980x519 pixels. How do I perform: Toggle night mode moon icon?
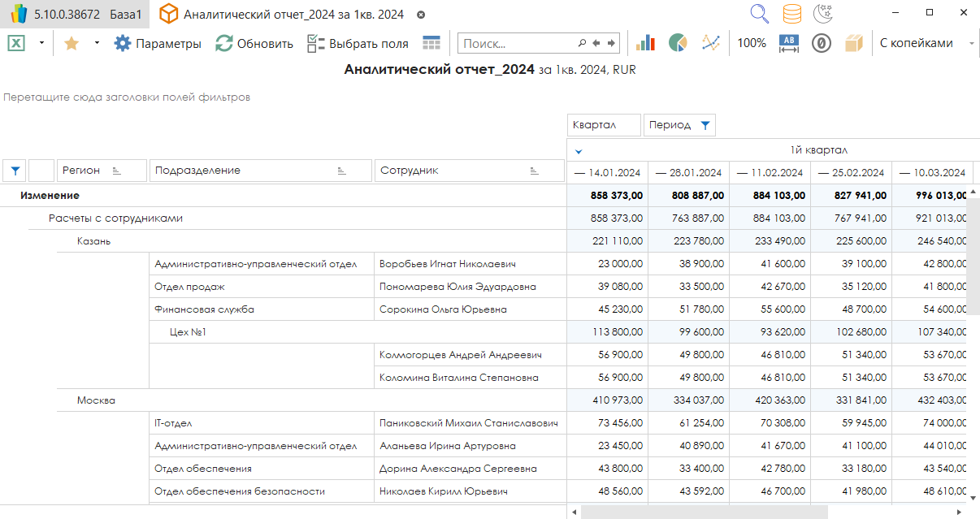823,14
